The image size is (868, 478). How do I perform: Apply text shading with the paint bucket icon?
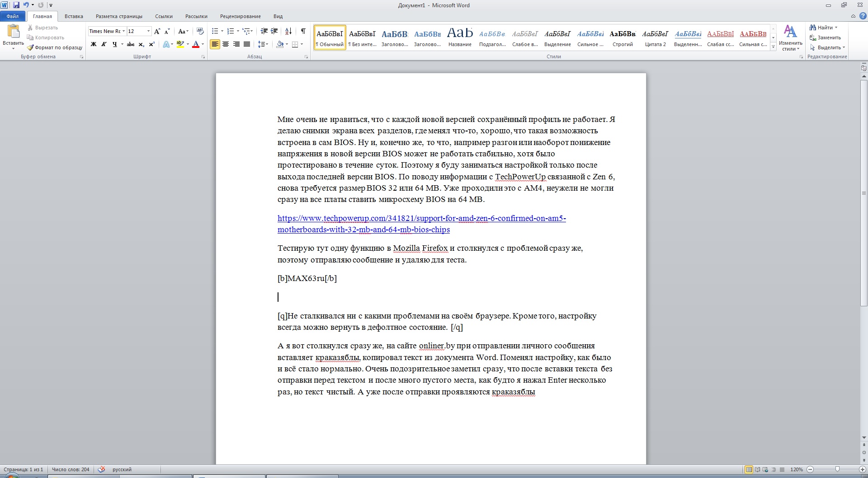[279, 44]
